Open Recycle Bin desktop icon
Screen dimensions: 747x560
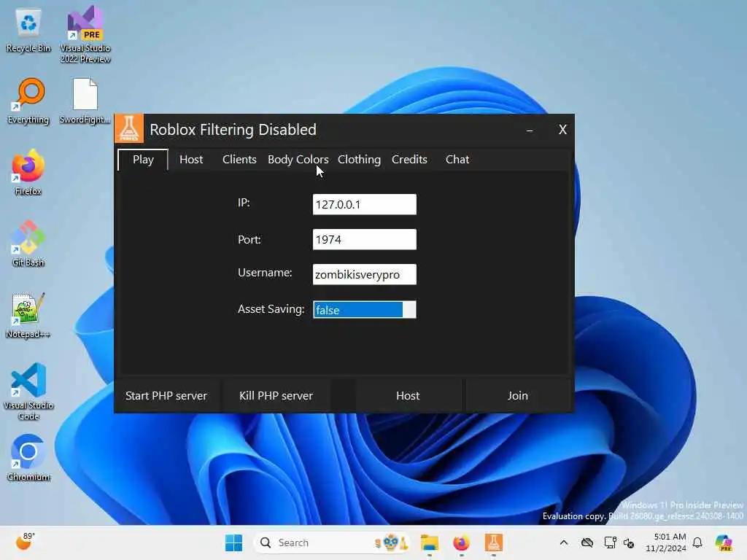pyautogui.click(x=28, y=29)
